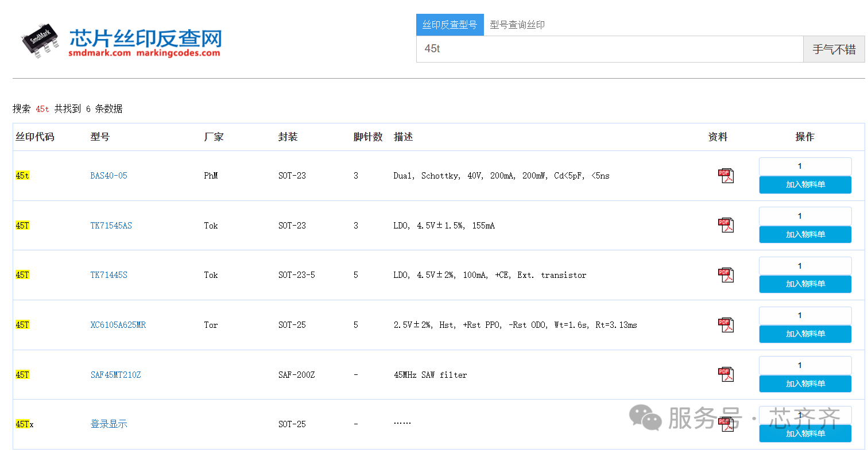868x453 pixels.
Task: Click the PhM manufacturer cell
Action: pyautogui.click(x=211, y=176)
